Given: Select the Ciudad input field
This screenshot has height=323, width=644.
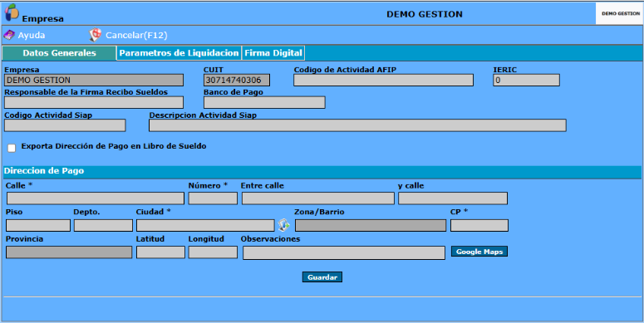Looking at the screenshot, I should (205, 225).
